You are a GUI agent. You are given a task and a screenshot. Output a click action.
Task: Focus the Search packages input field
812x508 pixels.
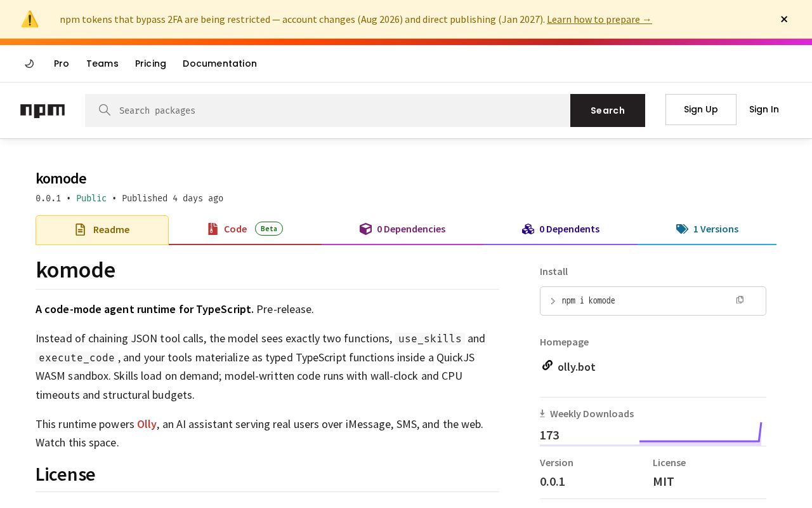click(327, 110)
